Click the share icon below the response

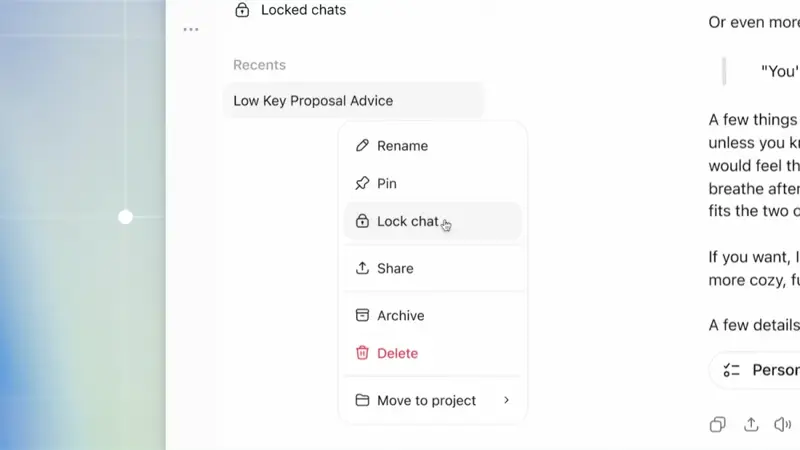click(751, 424)
